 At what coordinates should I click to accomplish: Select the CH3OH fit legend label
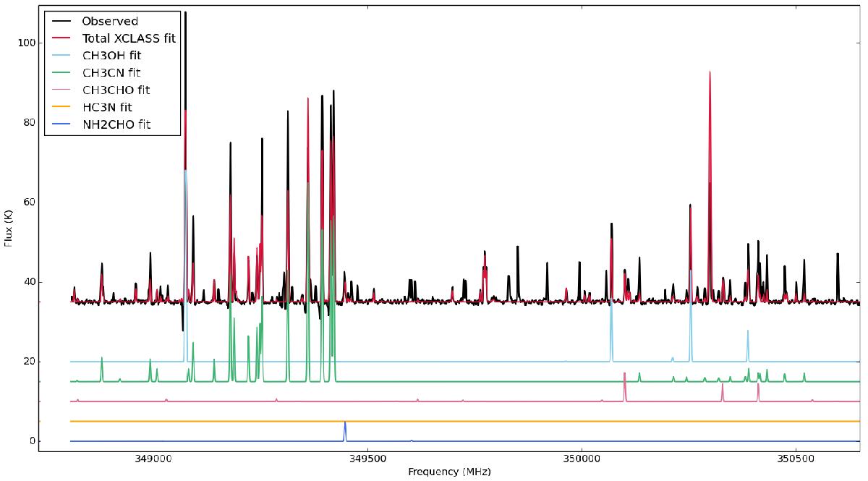click(x=111, y=55)
